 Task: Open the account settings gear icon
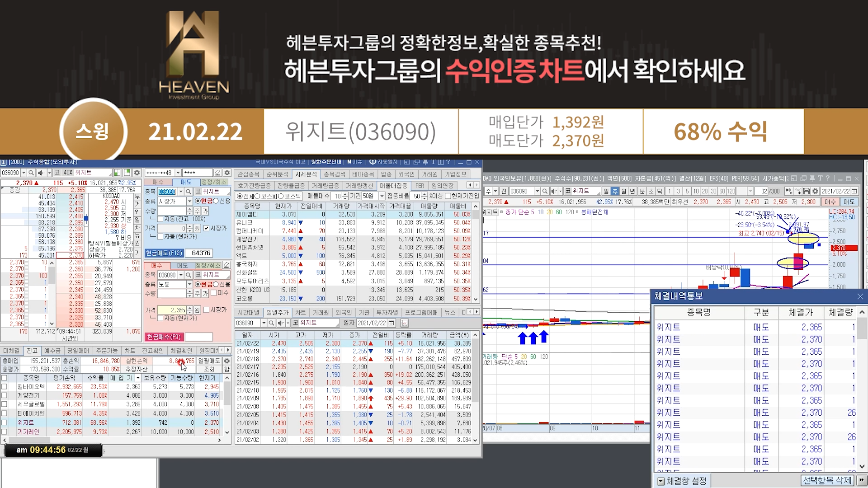point(227,173)
